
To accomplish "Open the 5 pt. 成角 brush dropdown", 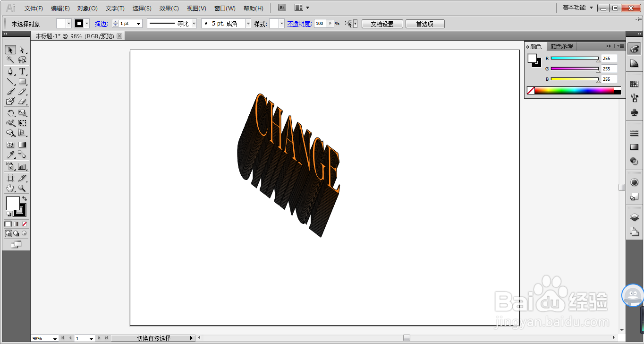I will [x=248, y=24].
